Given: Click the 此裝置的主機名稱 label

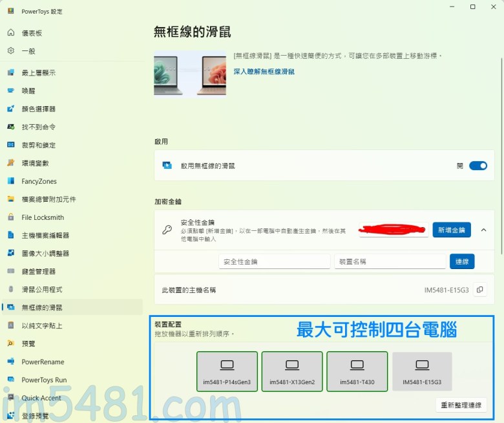Looking at the screenshot, I should (189, 290).
